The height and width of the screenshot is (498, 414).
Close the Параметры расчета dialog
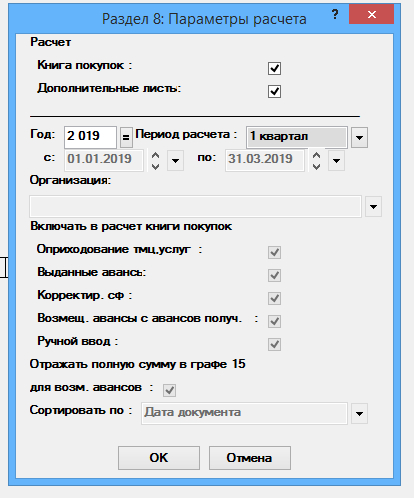tap(371, 14)
